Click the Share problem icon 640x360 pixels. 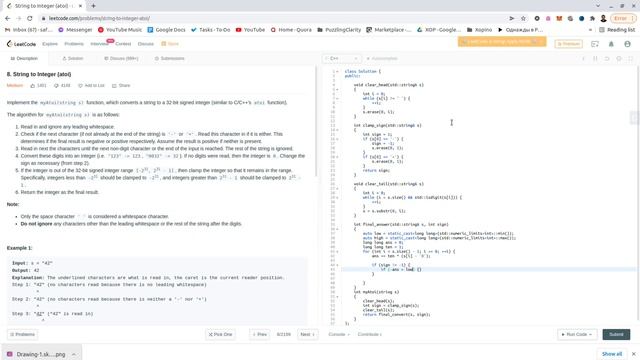point(114,85)
